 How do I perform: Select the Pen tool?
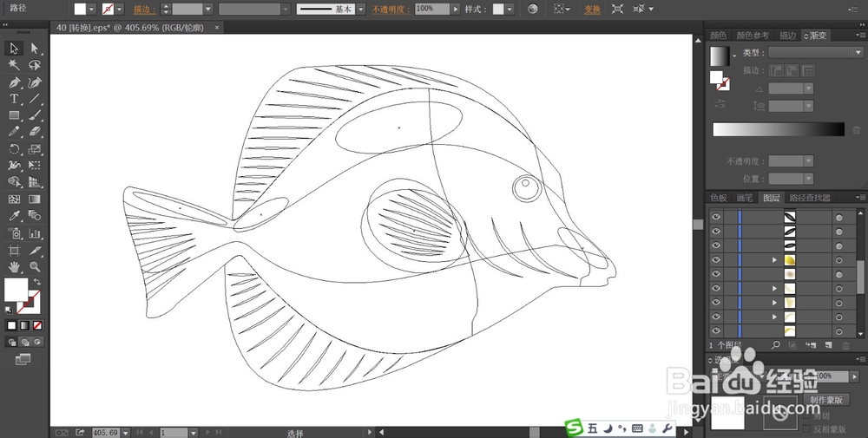pos(14,82)
